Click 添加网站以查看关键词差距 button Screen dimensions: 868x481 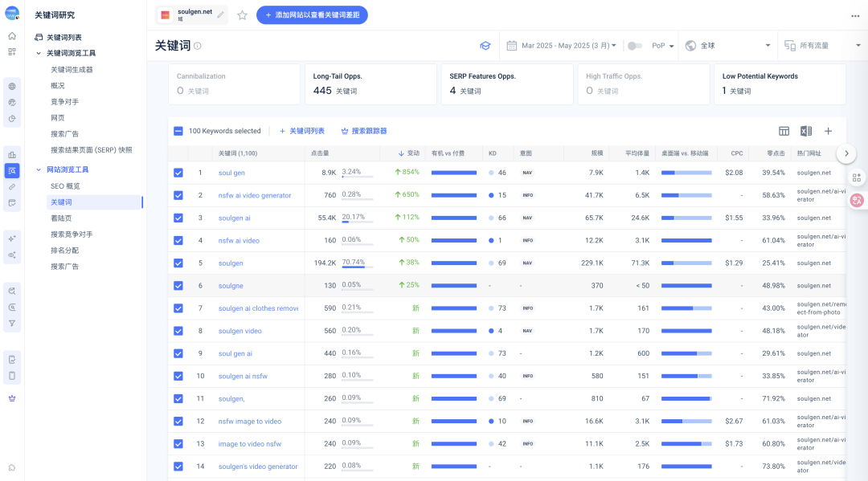[x=312, y=15]
